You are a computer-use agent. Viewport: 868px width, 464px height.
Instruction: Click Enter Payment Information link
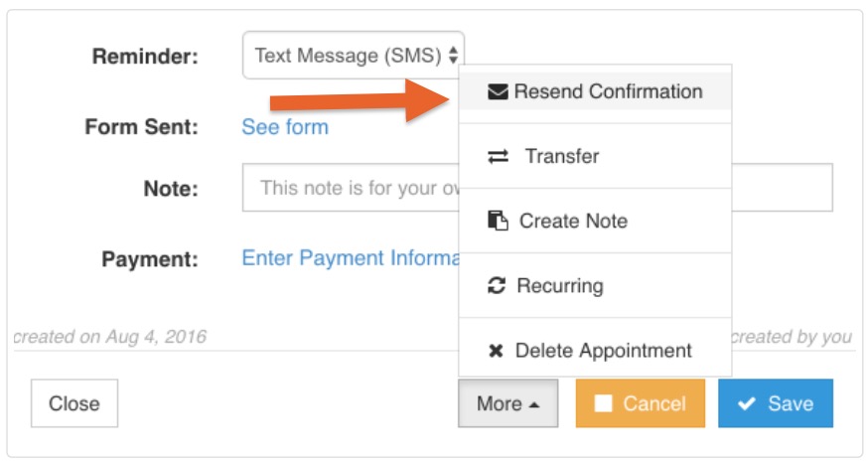(351, 258)
